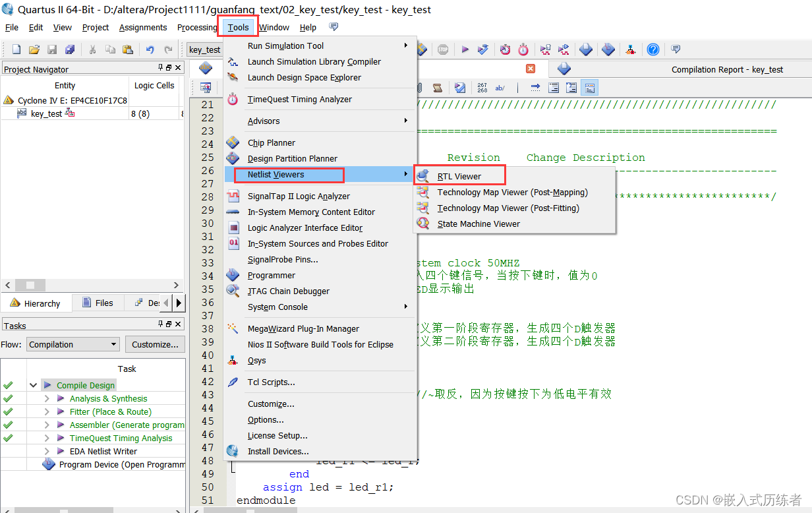Expand the Assembler task

pyautogui.click(x=46, y=425)
